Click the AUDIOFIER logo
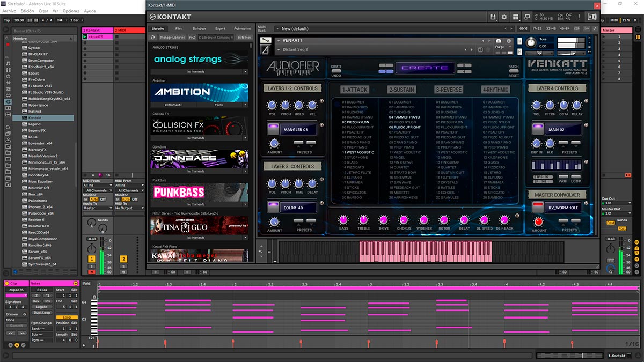The height and width of the screenshot is (362, 644). (293, 68)
